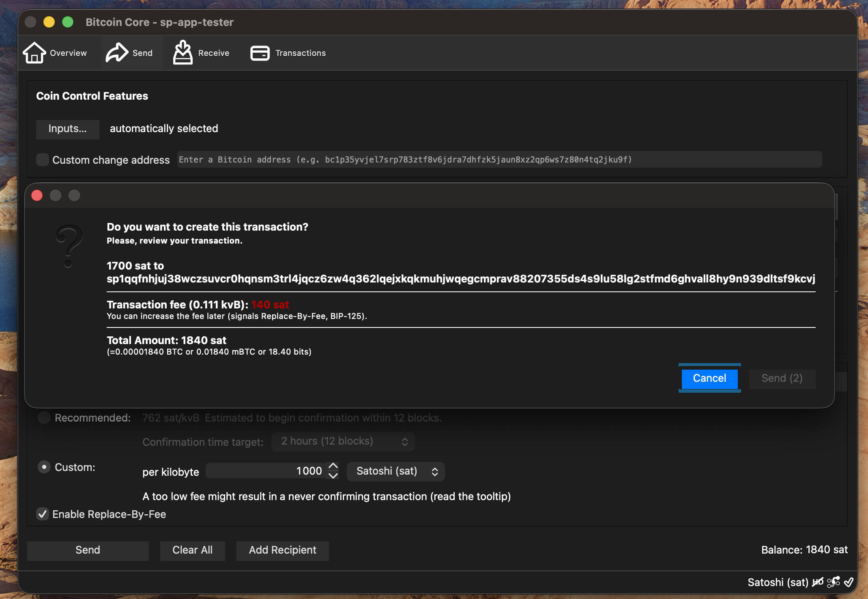Image resolution: width=868 pixels, height=599 pixels.
Task: Click the crossed-out HD icon in status bar
Action: click(x=818, y=582)
